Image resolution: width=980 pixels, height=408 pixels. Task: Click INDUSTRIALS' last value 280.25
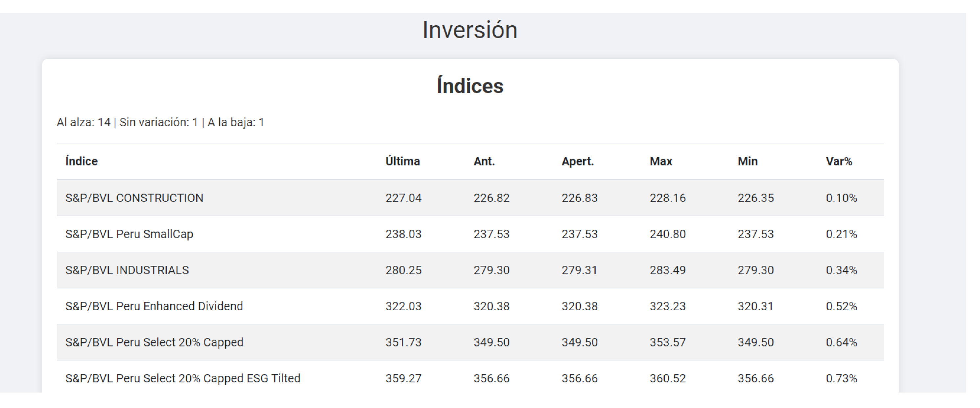click(403, 270)
